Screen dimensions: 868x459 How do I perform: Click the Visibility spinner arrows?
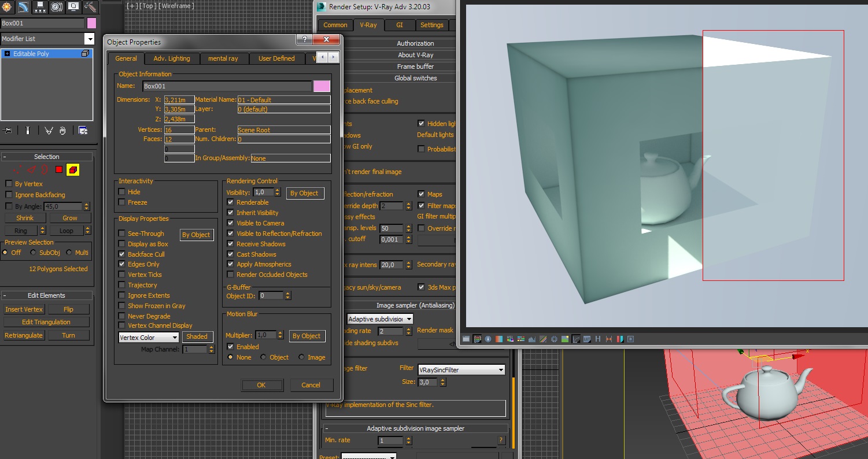278,193
